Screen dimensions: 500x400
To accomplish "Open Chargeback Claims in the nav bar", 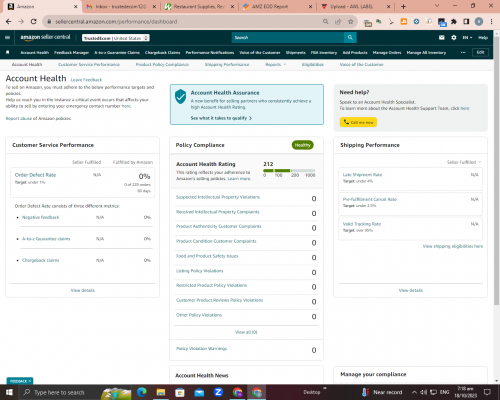I will point(162,53).
